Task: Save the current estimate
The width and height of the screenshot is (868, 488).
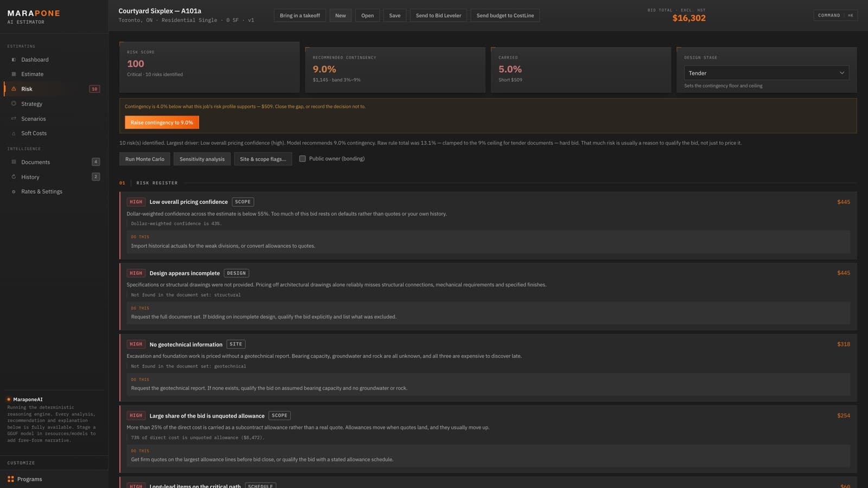Action: pos(395,16)
